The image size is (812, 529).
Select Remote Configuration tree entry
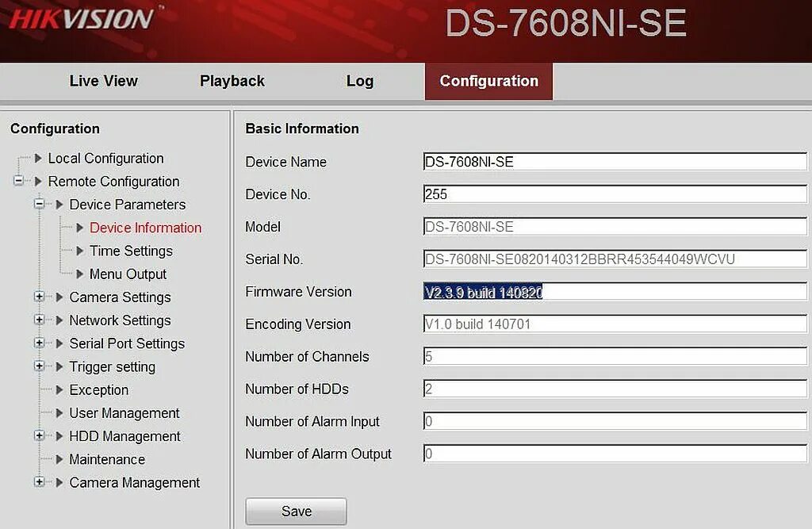pyautogui.click(x=113, y=182)
